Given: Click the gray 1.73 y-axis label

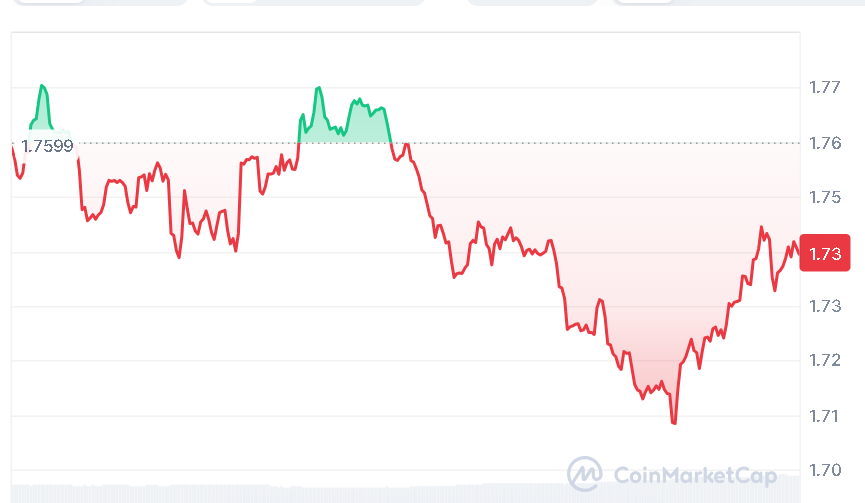Looking at the screenshot, I should click(824, 306).
